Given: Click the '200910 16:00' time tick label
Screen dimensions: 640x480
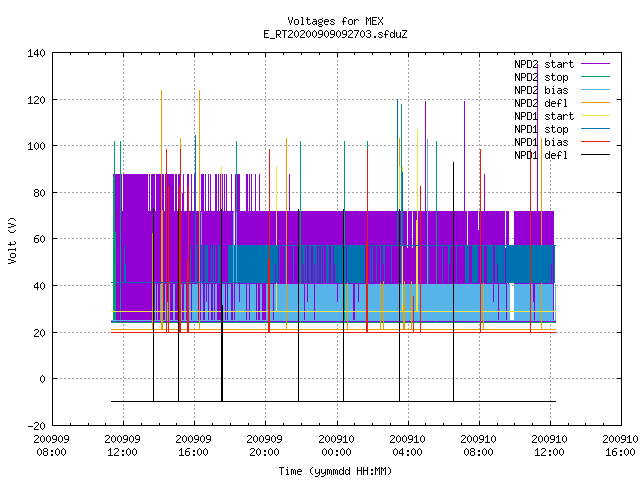Looking at the screenshot, I should [620, 446].
